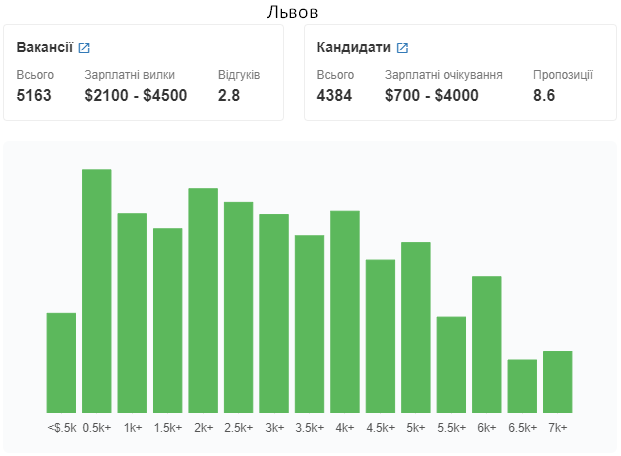Select salary range $2100 - $4500
This screenshot has width=621, height=456.
point(136,95)
